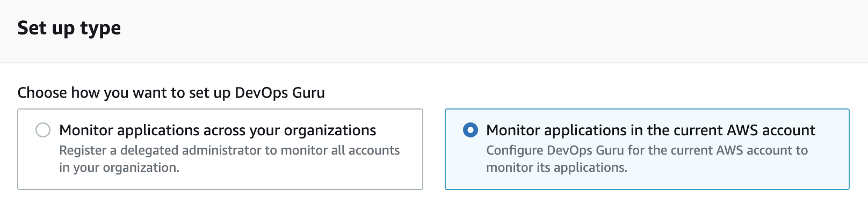Click the 'Register a delegated administrator' description line
This screenshot has height=204, width=868.
(229, 150)
